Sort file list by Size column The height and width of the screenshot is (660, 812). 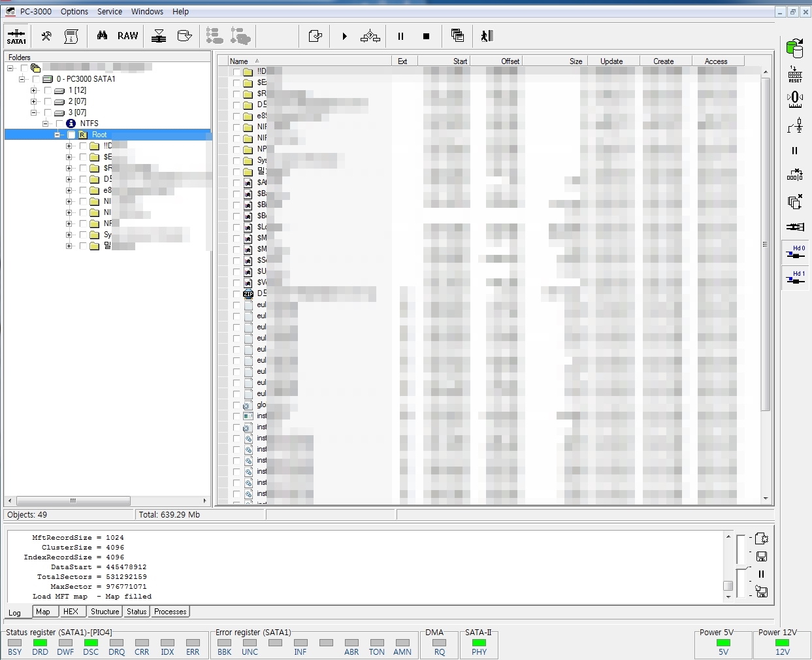575,61
